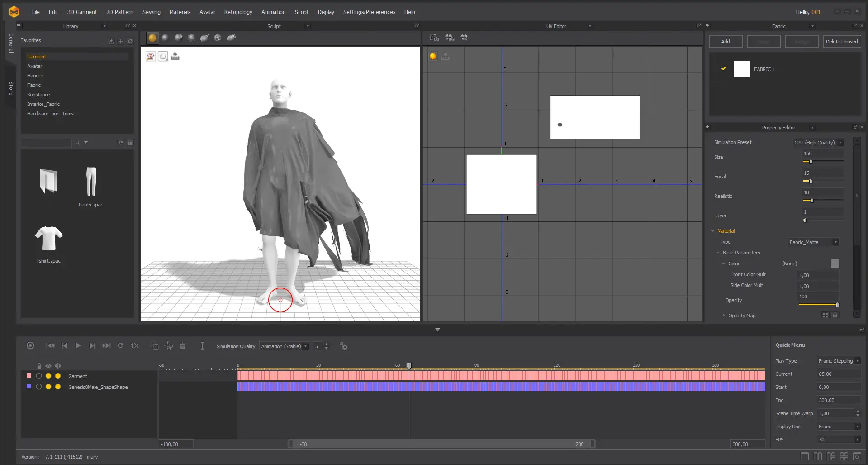Click the Add fabric button
868x465 pixels.
726,42
